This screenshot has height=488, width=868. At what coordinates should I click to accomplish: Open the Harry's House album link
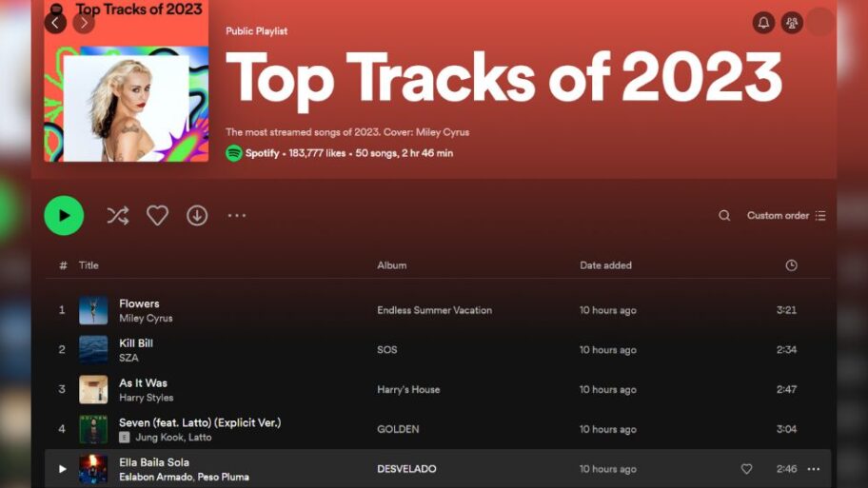[x=408, y=389]
